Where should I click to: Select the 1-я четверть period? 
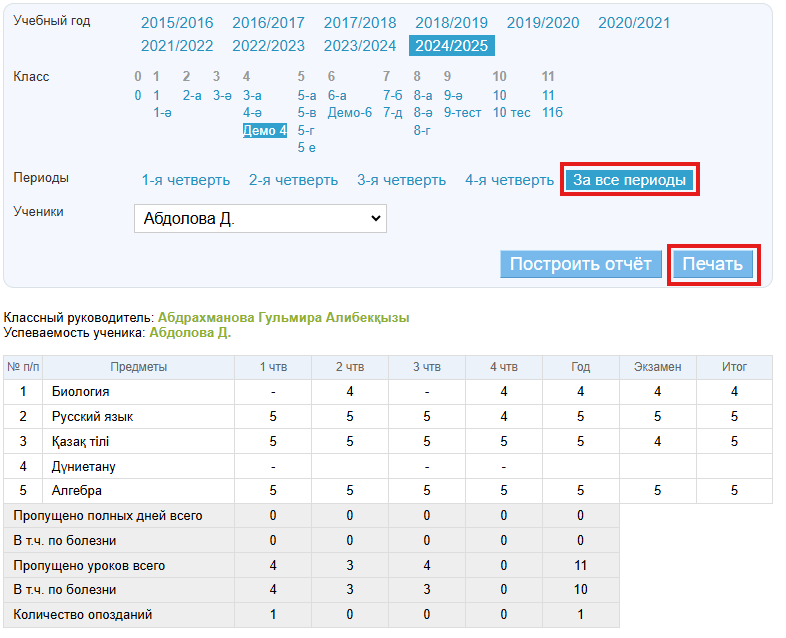click(186, 180)
